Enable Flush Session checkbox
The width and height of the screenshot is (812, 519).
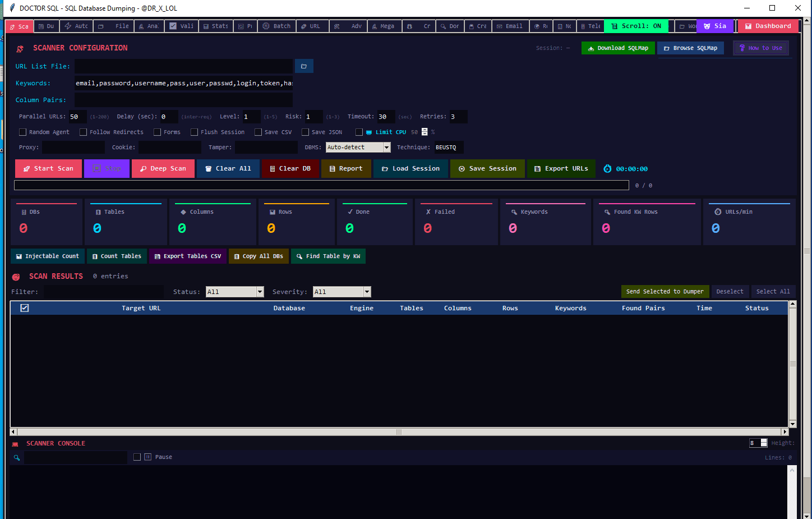195,132
